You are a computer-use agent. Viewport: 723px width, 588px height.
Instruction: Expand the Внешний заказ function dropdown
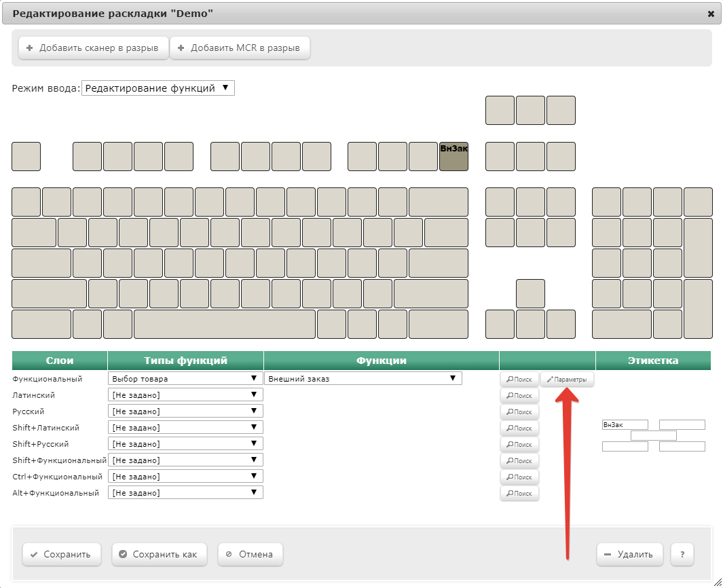(363, 379)
